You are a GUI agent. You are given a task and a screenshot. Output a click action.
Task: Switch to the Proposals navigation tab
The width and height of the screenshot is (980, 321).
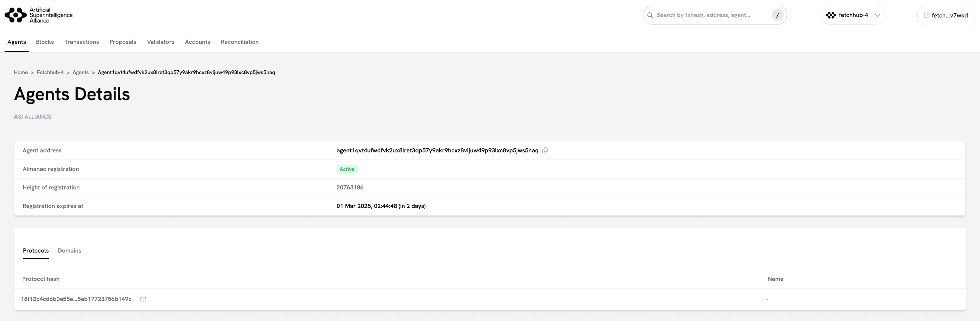pos(122,42)
